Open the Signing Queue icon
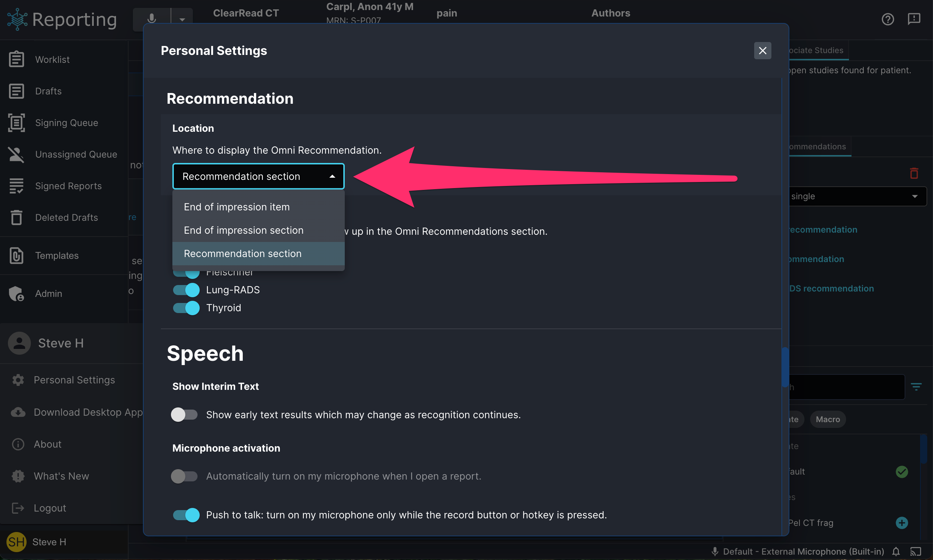Viewport: 933px width, 560px height. point(16,123)
